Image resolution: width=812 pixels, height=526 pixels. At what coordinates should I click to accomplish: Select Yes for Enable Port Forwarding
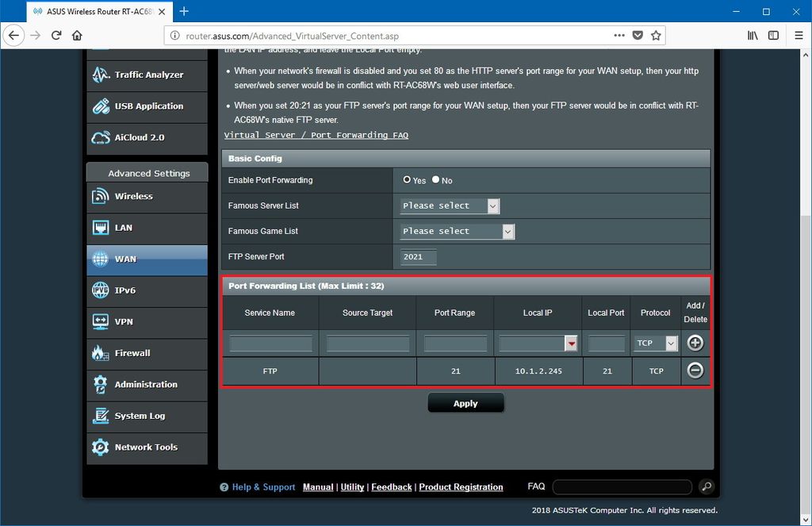coord(407,180)
